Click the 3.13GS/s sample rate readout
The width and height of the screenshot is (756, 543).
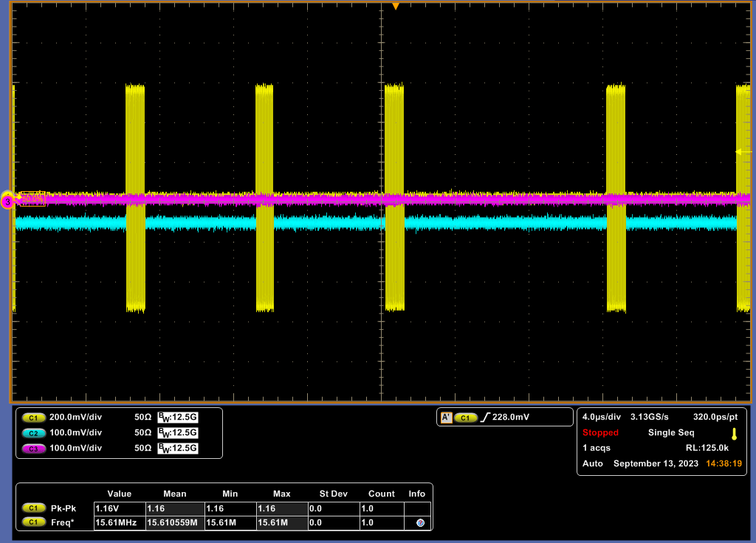pyautogui.click(x=650, y=418)
